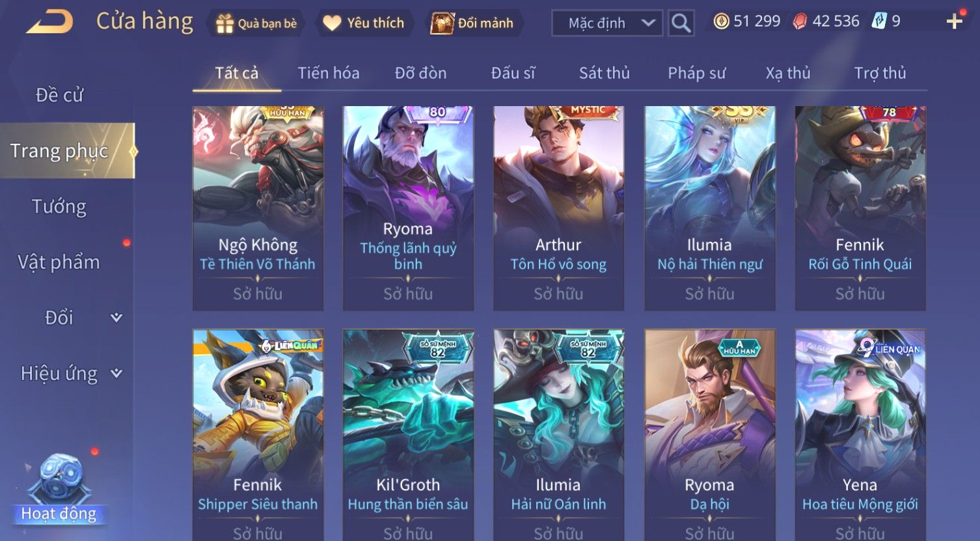This screenshot has width=980, height=541.
Task: Open the Ngộ Không Tề Thiên Võ Thánh skin
Action: click(258, 208)
